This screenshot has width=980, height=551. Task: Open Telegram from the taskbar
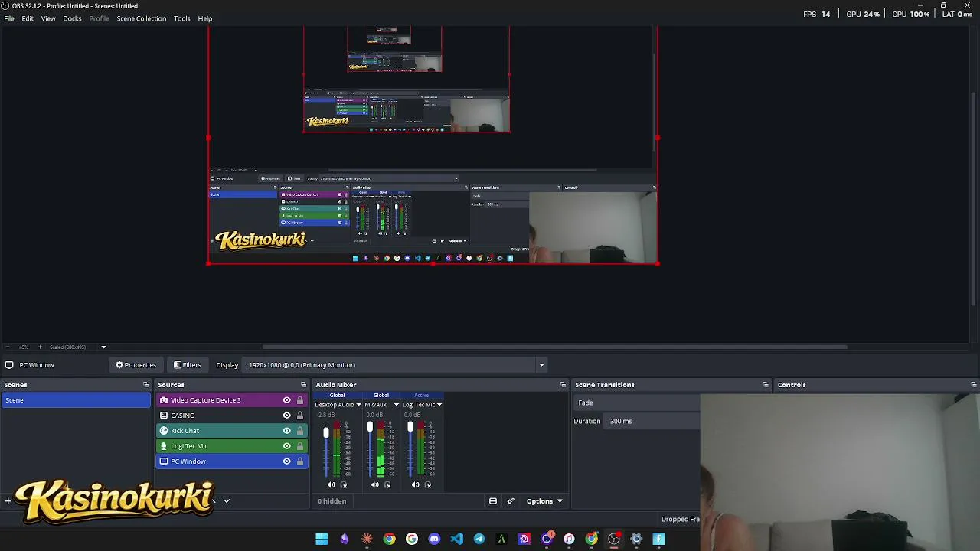479,539
